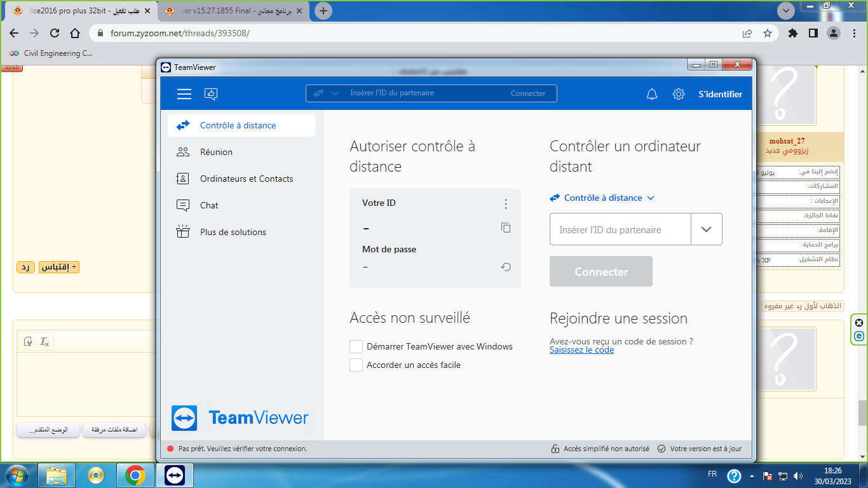Copy your ID with the copy icon
This screenshot has height=488, width=868.
(506, 227)
